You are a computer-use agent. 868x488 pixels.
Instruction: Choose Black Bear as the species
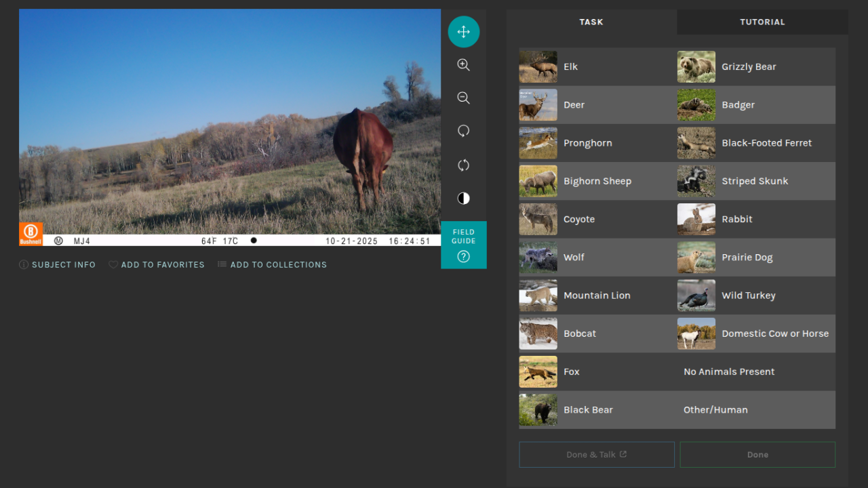(598, 409)
